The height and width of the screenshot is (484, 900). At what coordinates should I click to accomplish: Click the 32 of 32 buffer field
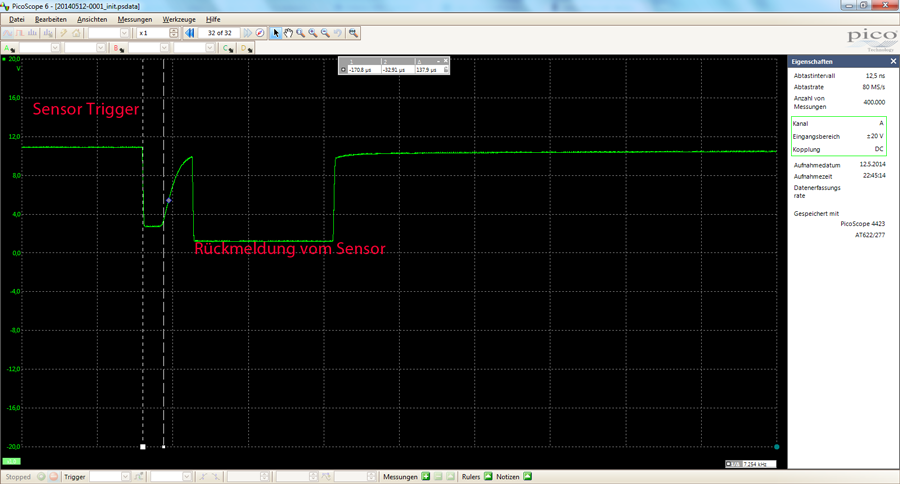tap(219, 33)
